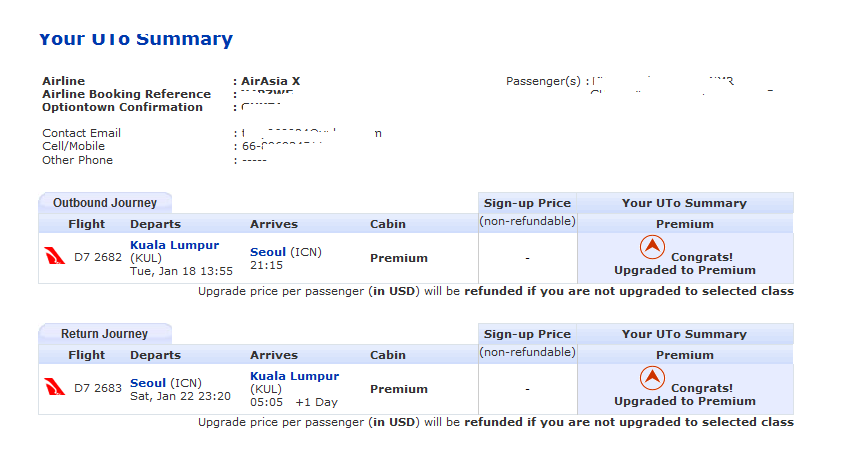Click the return Sign-up Price header
The image size is (857, 460).
[527, 334]
